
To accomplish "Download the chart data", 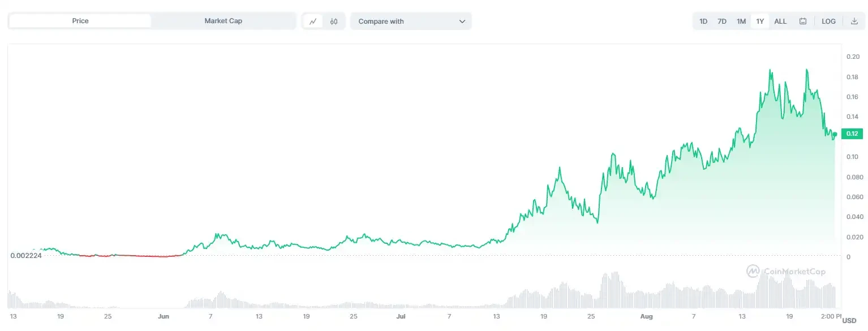I will (x=854, y=22).
